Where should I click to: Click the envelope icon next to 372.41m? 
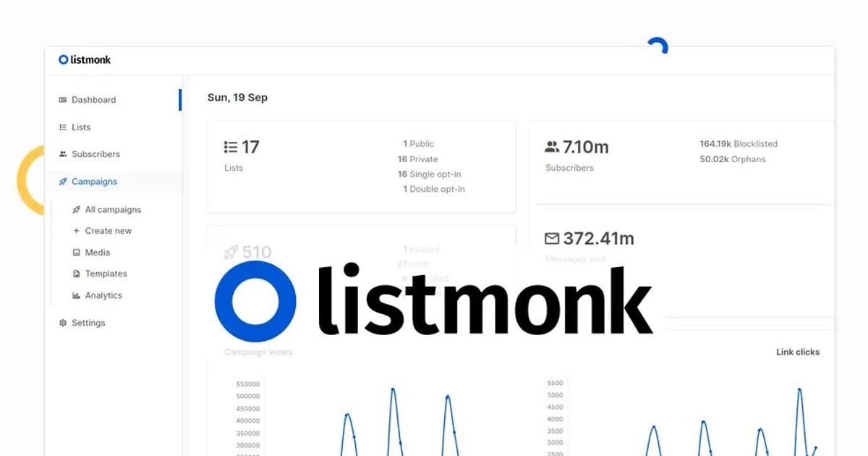[552, 238]
